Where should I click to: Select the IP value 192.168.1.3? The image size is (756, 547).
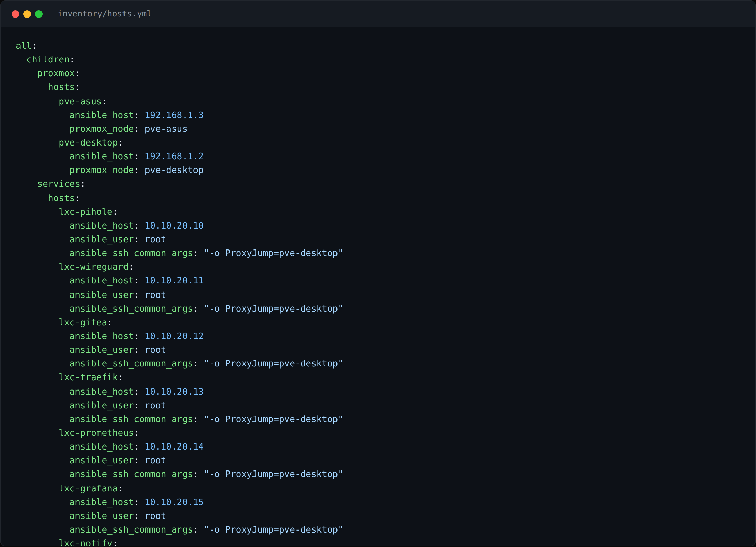(174, 115)
